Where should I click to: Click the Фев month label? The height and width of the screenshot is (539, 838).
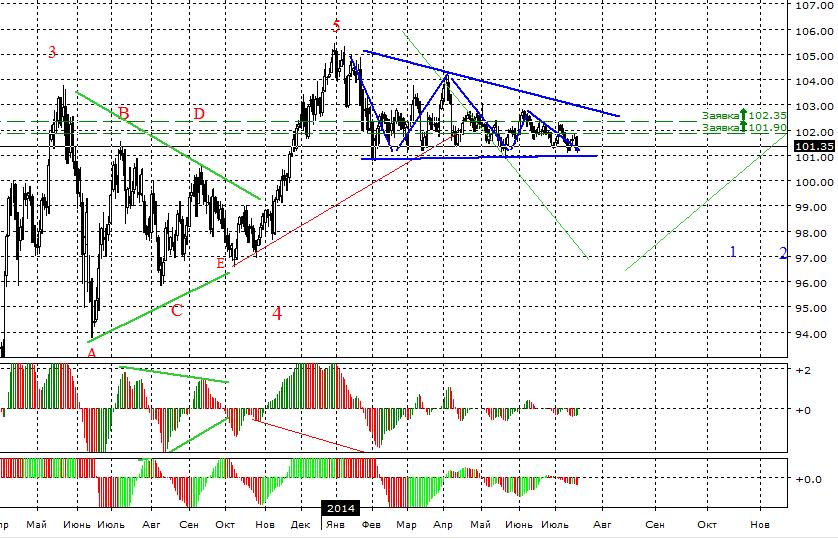pos(371,525)
